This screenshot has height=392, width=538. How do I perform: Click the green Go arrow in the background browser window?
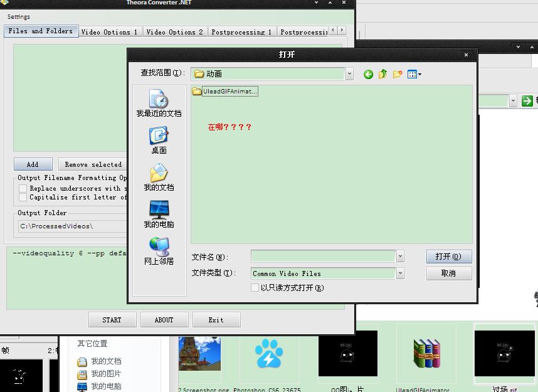[x=527, y=101]
